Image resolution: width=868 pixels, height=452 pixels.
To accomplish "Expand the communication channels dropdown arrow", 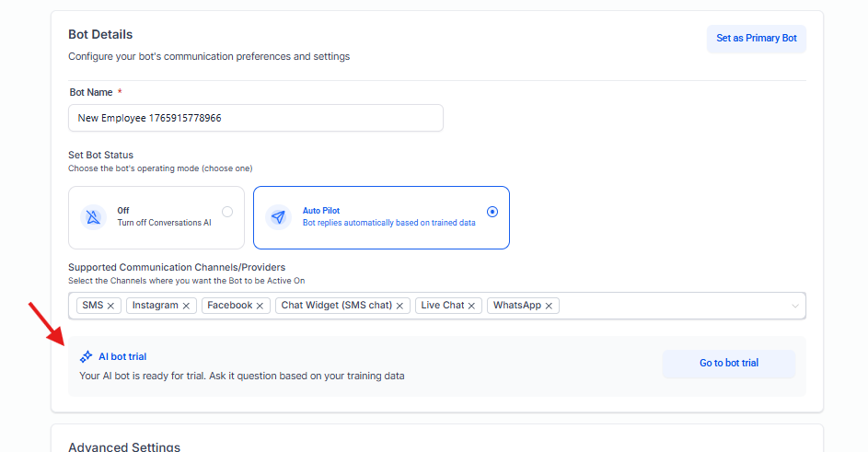I will 795,306.
